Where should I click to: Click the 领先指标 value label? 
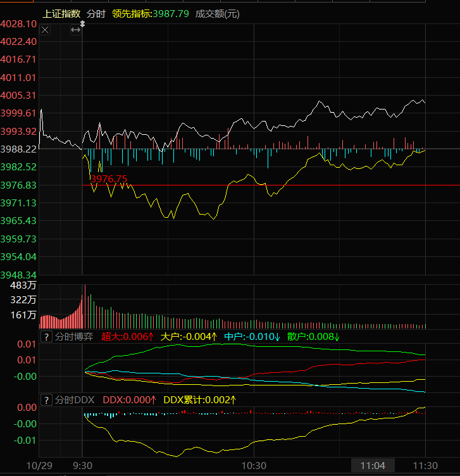pos(150,13)
